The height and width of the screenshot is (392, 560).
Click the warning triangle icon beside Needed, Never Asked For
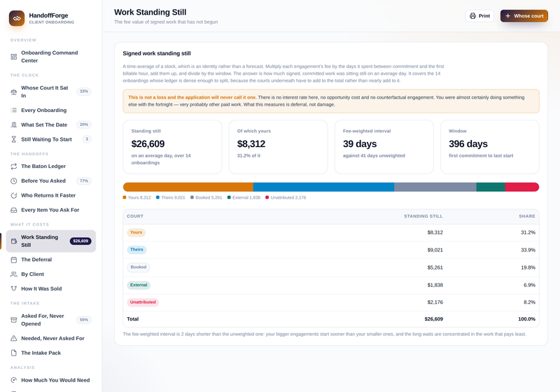13,338
